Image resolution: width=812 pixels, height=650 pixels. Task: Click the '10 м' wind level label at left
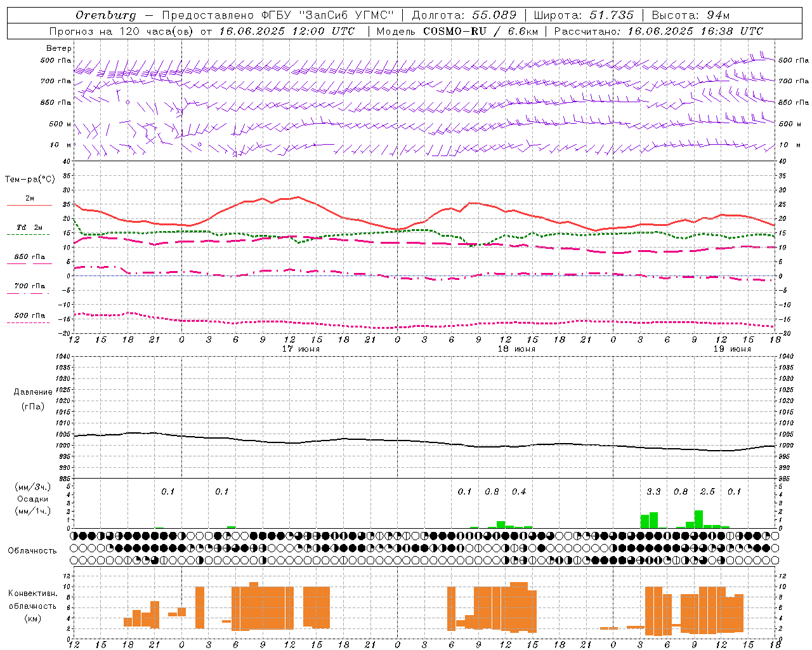click(x=61, y=145)
